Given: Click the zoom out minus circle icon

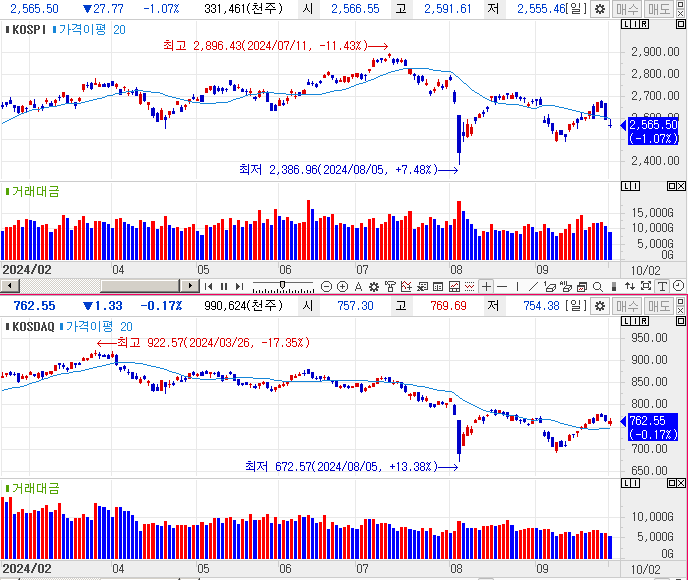Looking at the screenshot, I should coord(326,287).
